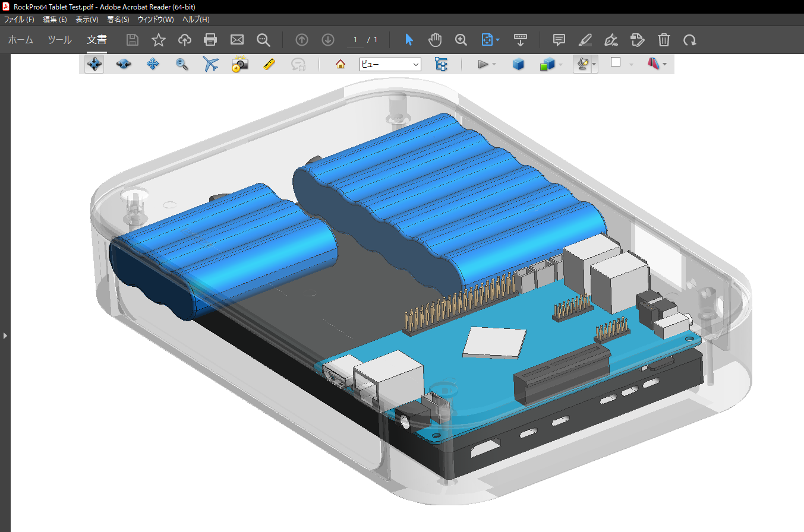804x532 pixels.
Task: Activate the selection arrow tool
Action: 409,40
